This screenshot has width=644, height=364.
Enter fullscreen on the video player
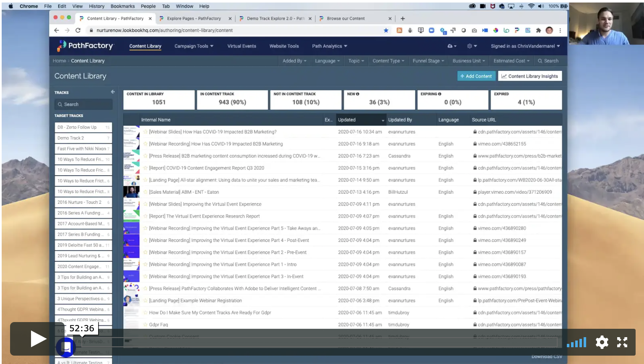tap(622, 342)
